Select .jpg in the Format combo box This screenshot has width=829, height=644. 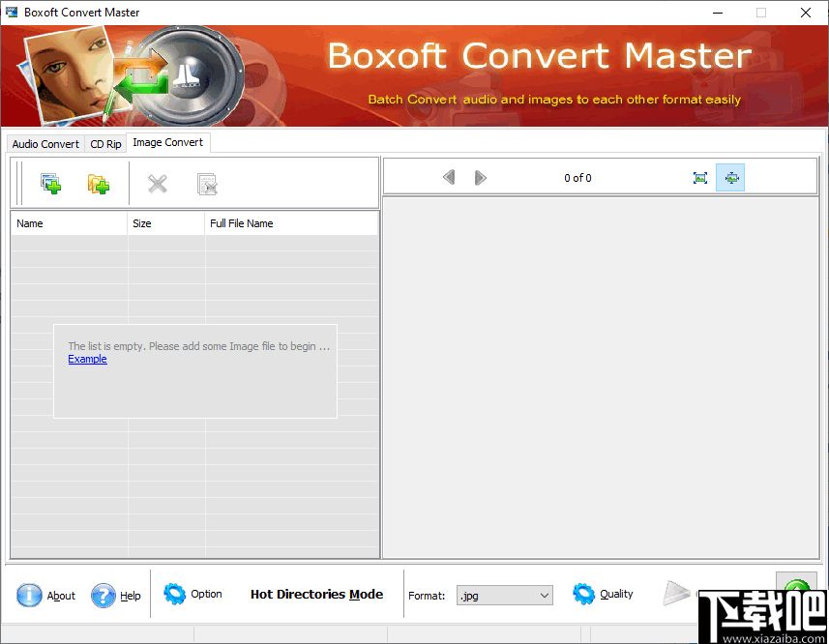pyautogui.click(x=493, y=595)
